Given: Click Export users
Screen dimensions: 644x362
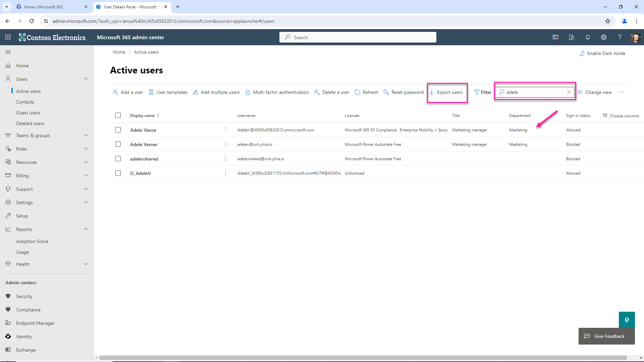Looking at the screenshot, I should [446, 92].
